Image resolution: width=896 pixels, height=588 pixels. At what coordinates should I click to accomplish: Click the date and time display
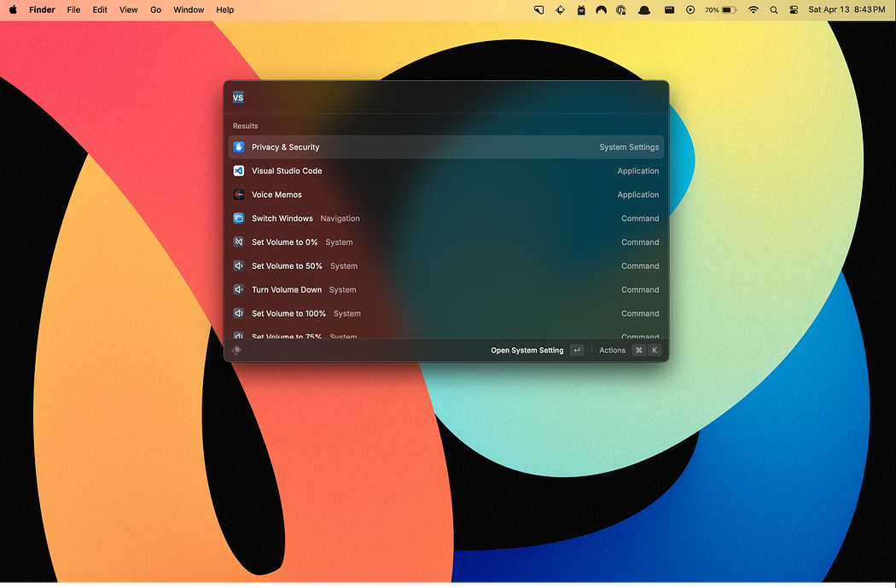(847, 9)
